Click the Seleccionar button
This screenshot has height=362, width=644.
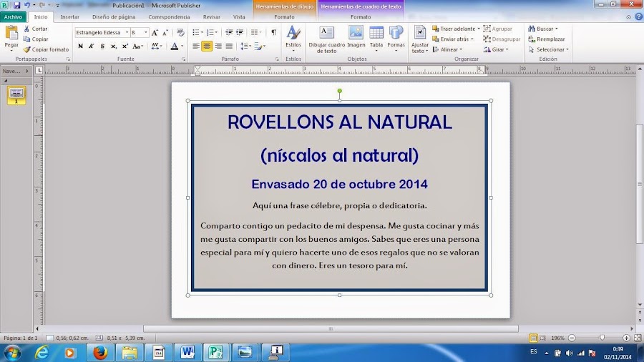(x=549, y=49)
